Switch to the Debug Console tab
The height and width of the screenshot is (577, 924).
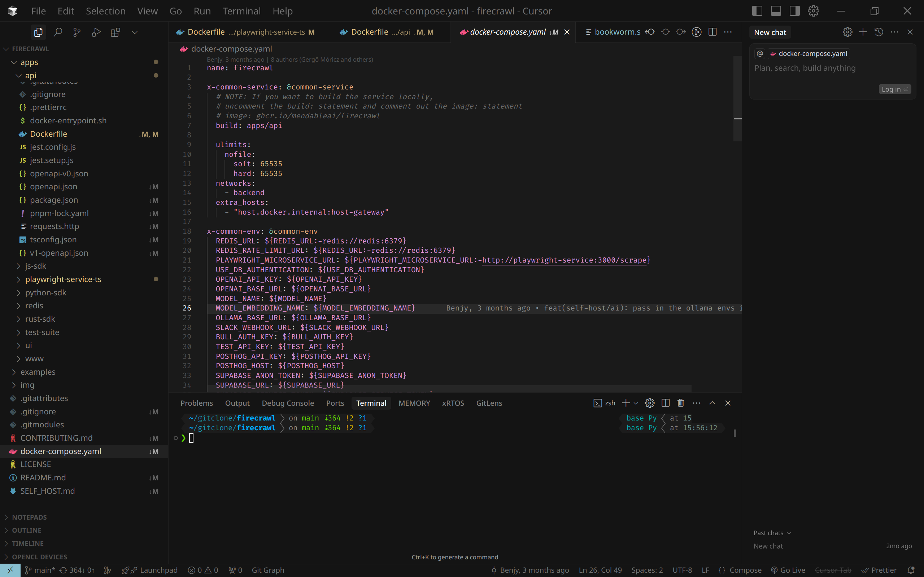click(288, 403)
